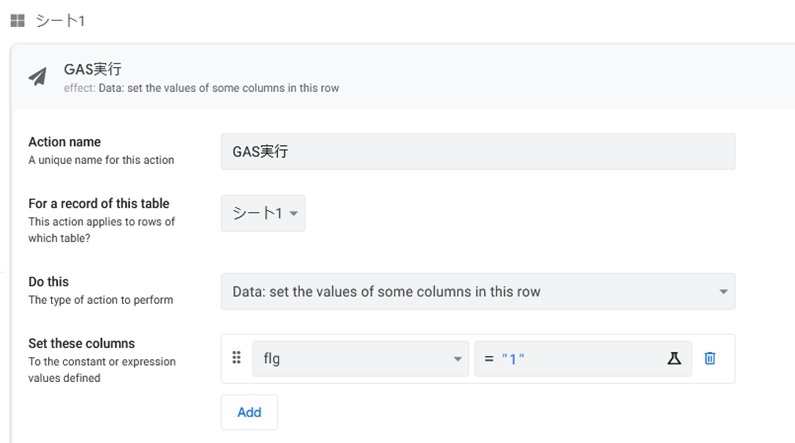The height and width of the screenshot is (443, 795).
Task: Click the grid icon beside シート1 heading
Action: 17,20
